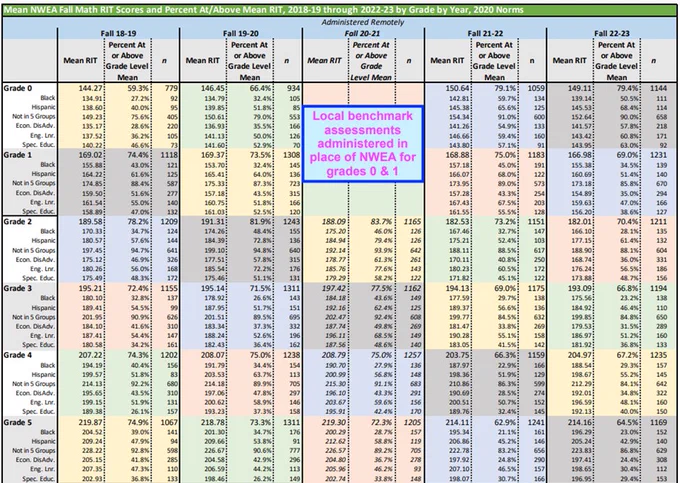Click 'Not in 5 Groups' label under Grade 2
The height and width of the screenshot is (483, 680).
[34, 250]
